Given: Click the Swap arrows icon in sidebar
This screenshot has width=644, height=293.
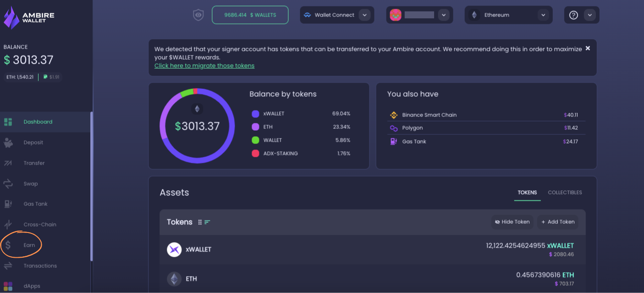Looking at the screenshot, I should point(8,184).
